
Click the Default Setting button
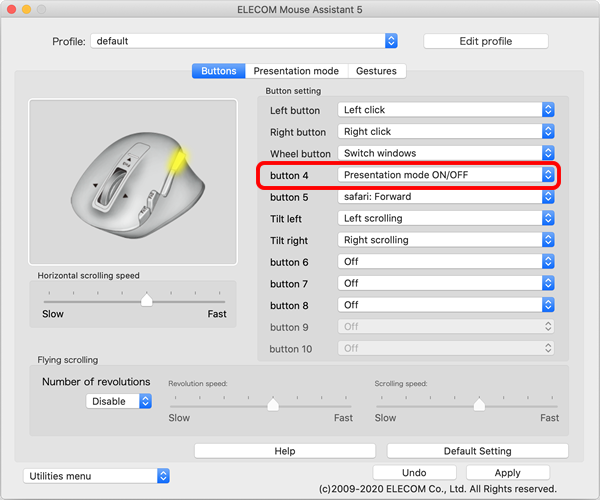[x=478, y=451]
